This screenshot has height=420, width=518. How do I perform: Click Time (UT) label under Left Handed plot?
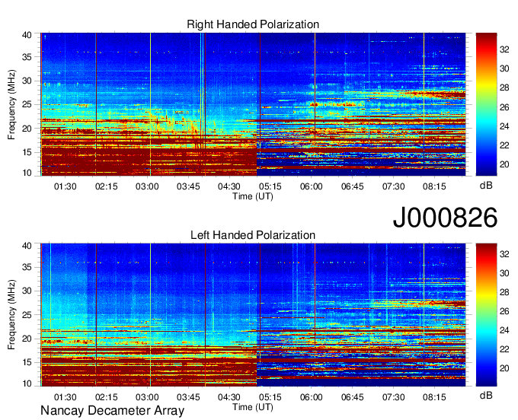coord(253,407)
